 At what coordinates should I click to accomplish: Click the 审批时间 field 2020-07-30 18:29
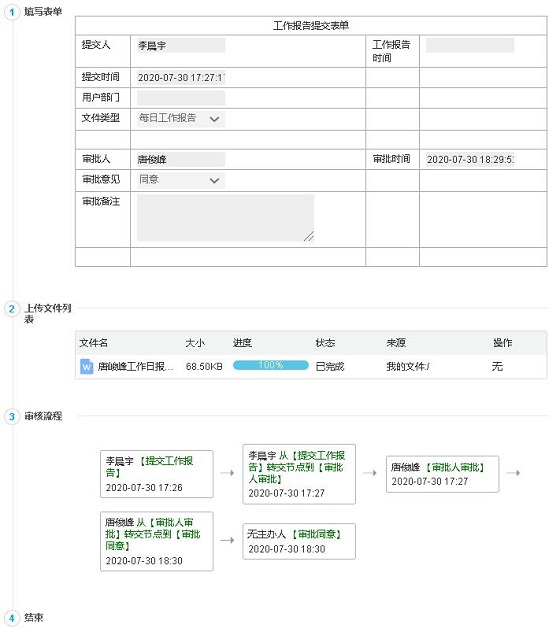click(470, 159)
